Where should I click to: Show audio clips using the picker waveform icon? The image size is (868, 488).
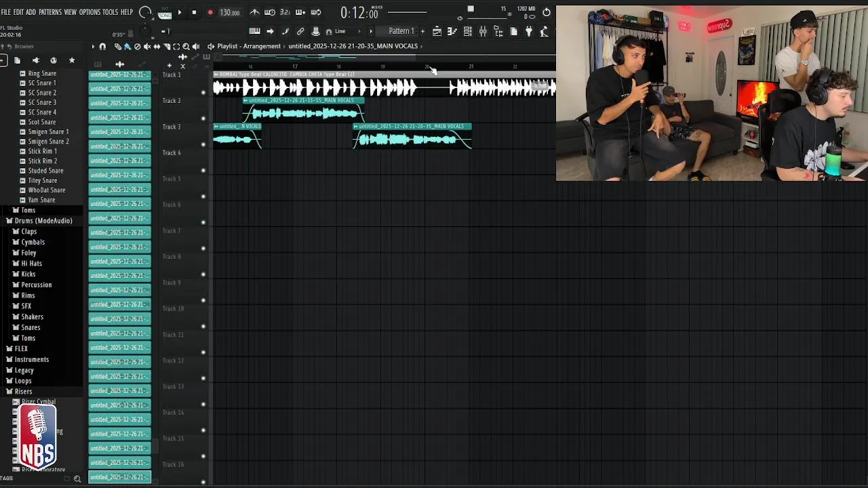[x=120, y=64]
